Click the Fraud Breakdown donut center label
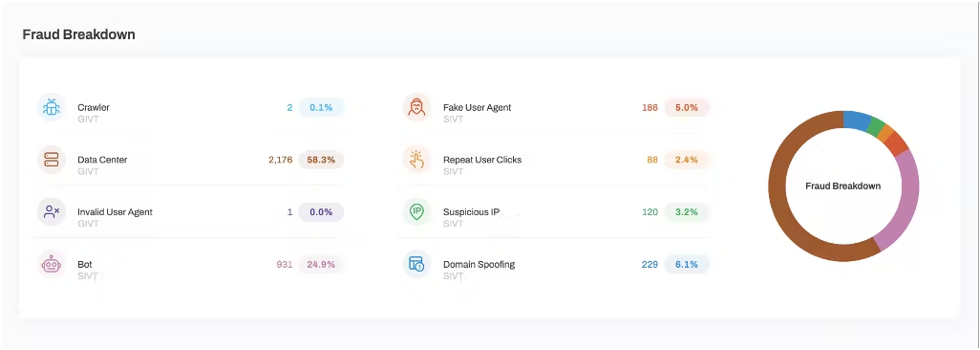Image resolution: width=980 pixels, height=350 pixels. click(x=843, y=186)
